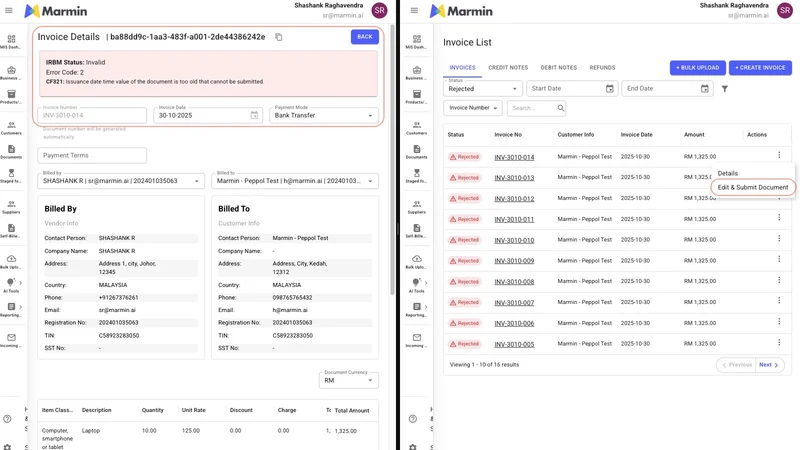This screenshot has width=800, height=450.
Task: Open invoice link INV-3010-014
Action: pos(514,157)
